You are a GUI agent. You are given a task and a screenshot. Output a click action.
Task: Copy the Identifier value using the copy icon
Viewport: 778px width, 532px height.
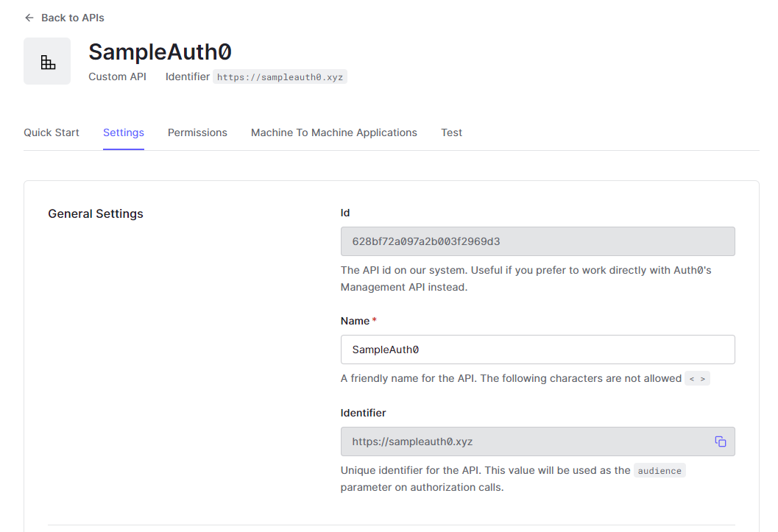pos(720,441)
